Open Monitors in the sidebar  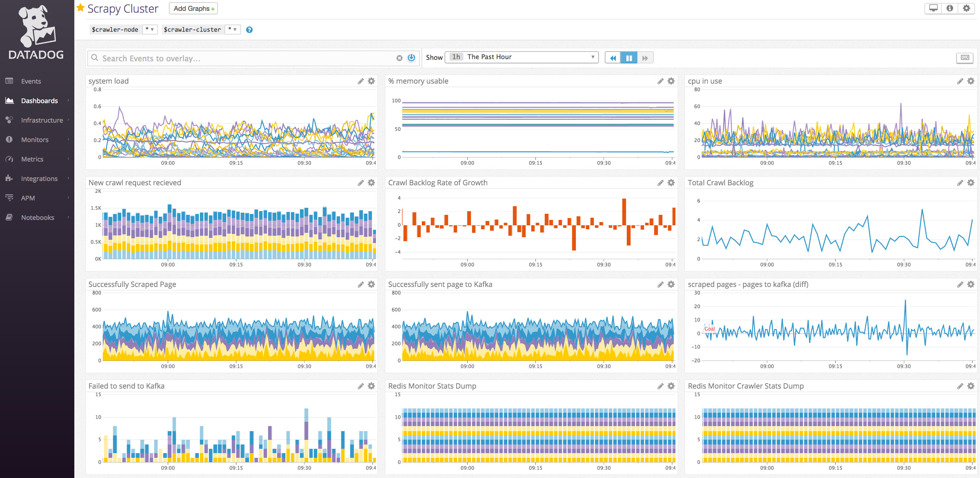click(x=35, y=140)
